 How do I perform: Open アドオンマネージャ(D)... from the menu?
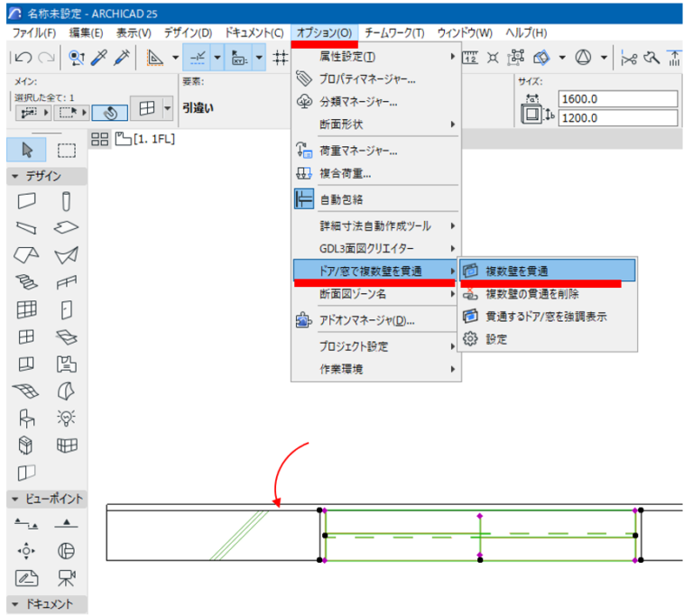(376, 320)
